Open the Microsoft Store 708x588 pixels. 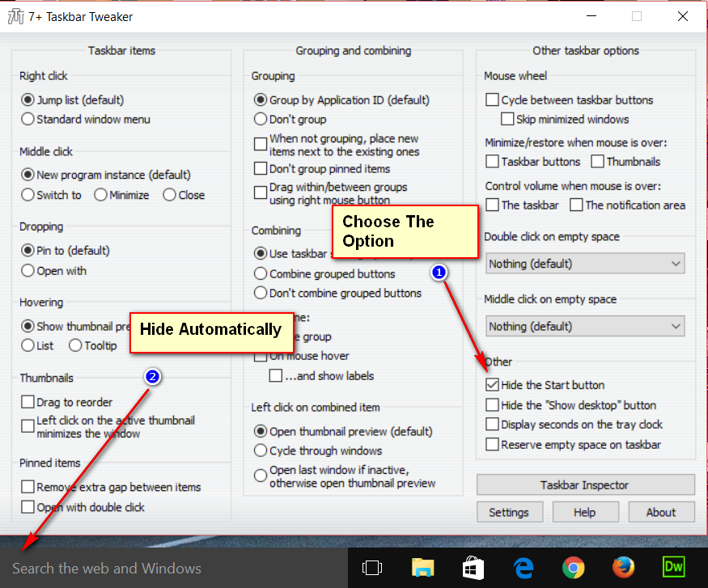tap(473, 569)
